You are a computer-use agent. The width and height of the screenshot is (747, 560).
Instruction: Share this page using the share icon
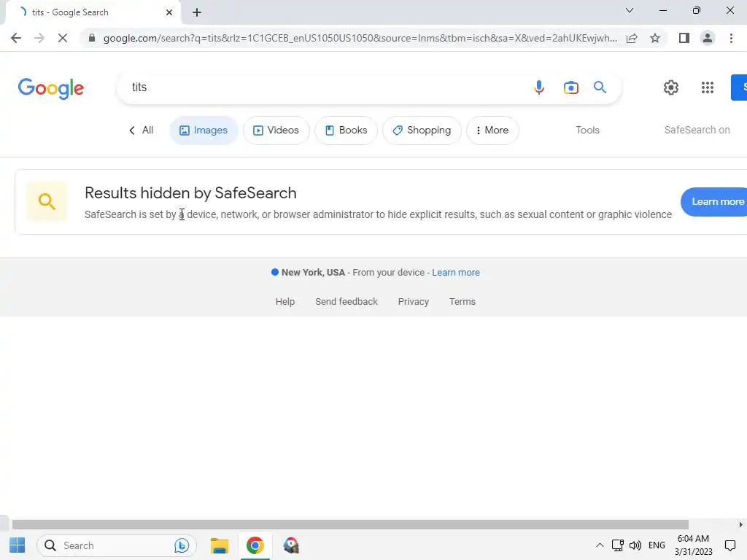[x=632, y=38]
